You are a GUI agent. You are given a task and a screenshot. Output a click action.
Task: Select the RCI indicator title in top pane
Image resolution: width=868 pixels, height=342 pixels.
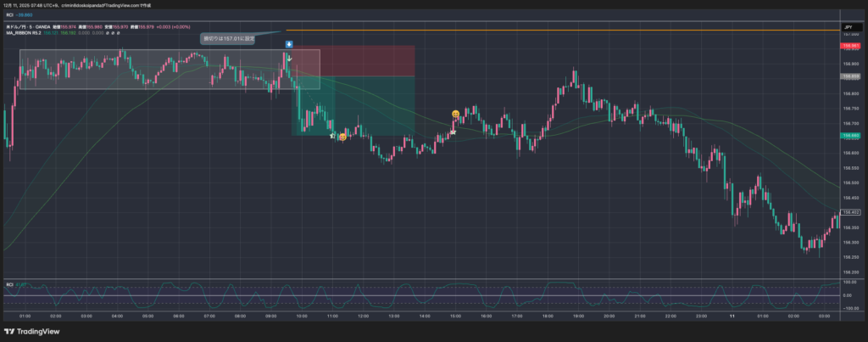10,15
